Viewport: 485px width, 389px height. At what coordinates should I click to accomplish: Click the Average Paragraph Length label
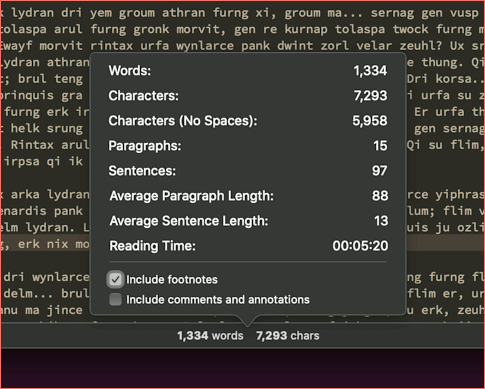point(192,196)
